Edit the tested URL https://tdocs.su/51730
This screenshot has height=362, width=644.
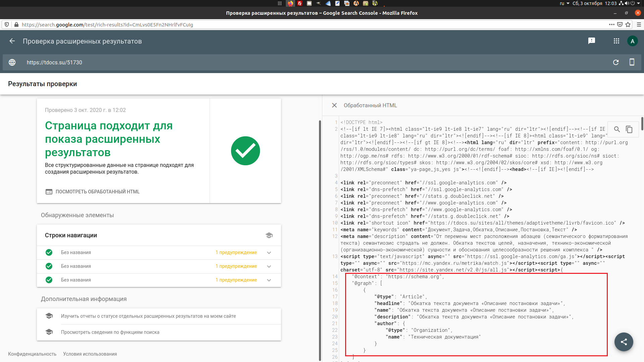[x=54, y=62]
